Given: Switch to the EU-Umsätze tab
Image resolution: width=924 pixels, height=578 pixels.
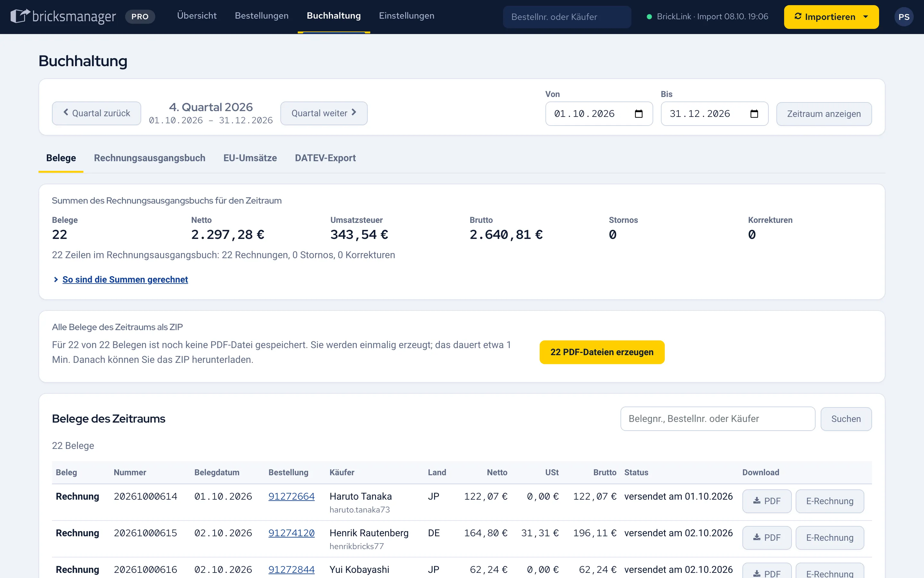Looking at the screenshot, I should [250, 158].
